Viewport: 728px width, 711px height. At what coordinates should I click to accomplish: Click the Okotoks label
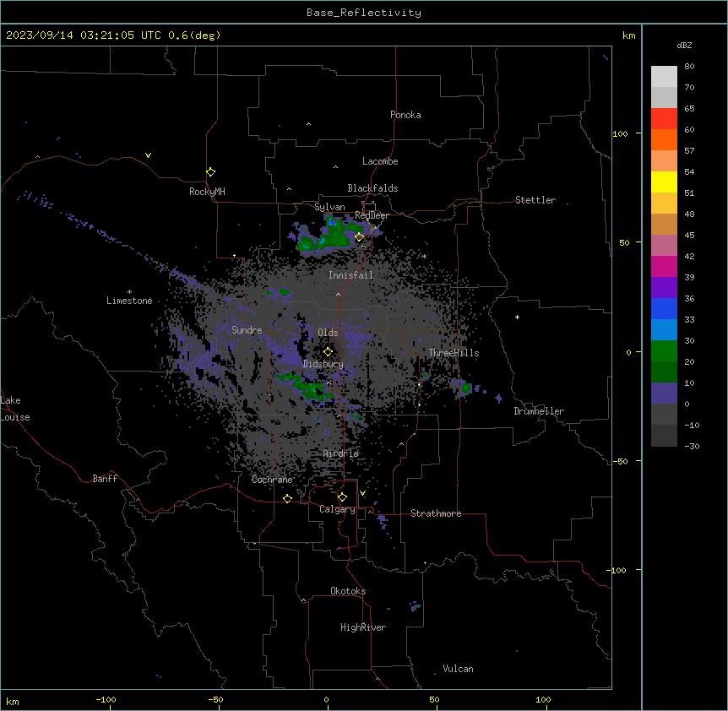tap(348, 591)
